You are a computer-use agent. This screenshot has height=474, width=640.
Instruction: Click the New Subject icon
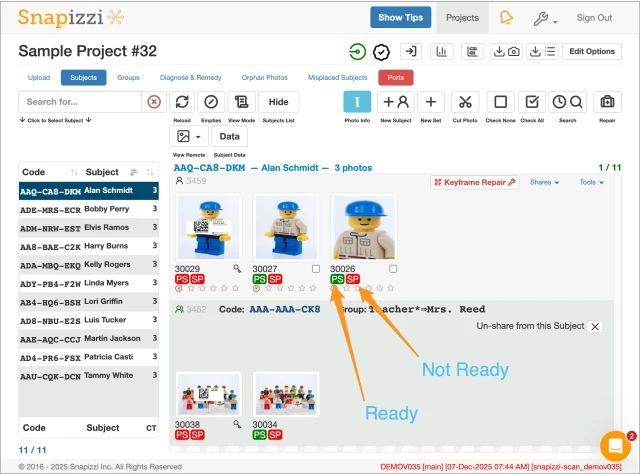pos(396,102)
